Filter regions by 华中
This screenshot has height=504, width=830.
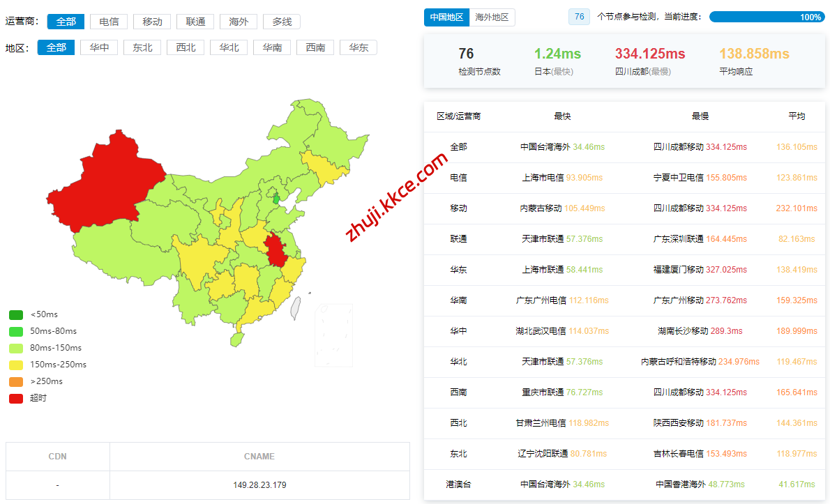(99, 47)
